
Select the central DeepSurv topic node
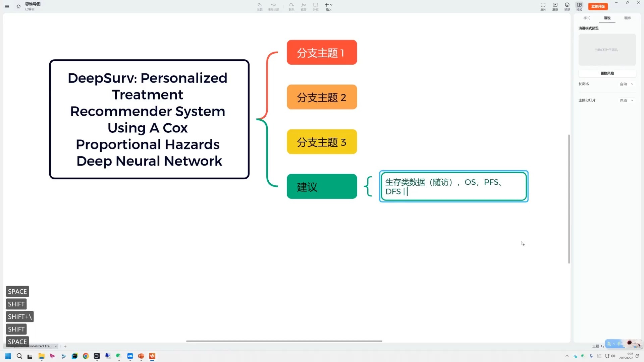(149, 119)
